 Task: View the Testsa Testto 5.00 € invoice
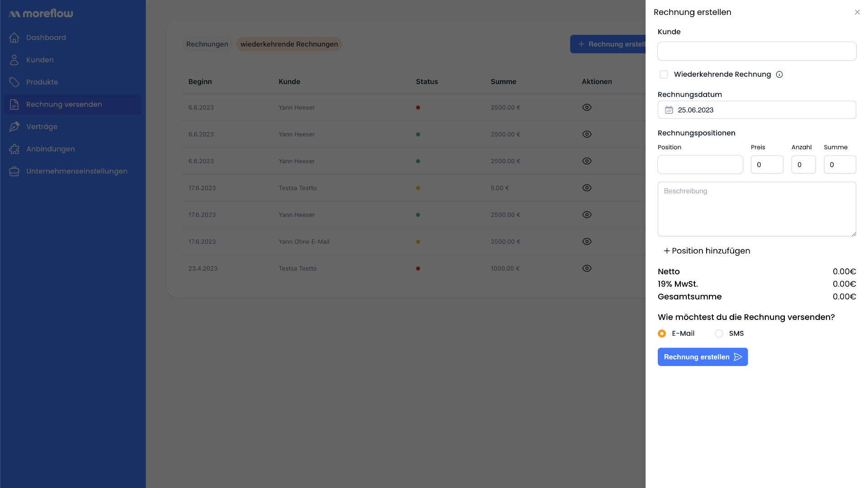click(x=587, y=188)
